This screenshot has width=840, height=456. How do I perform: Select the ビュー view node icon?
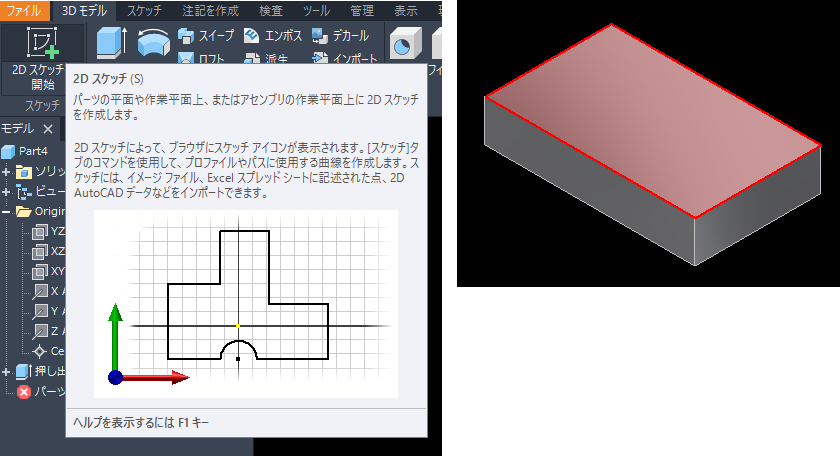point(24,192)
